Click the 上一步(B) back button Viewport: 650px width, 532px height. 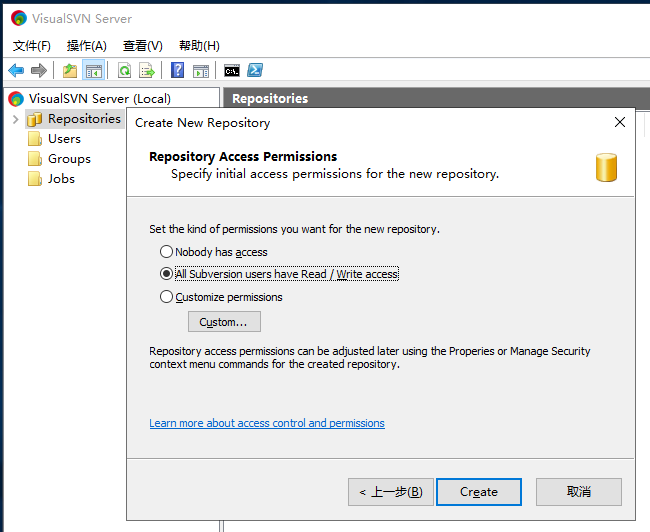390,492
